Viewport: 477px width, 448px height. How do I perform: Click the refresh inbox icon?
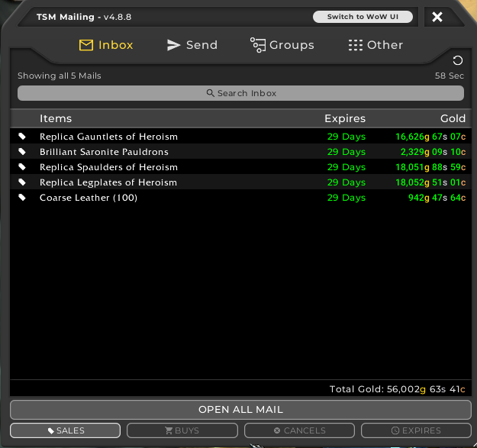[x=457, y=60]
